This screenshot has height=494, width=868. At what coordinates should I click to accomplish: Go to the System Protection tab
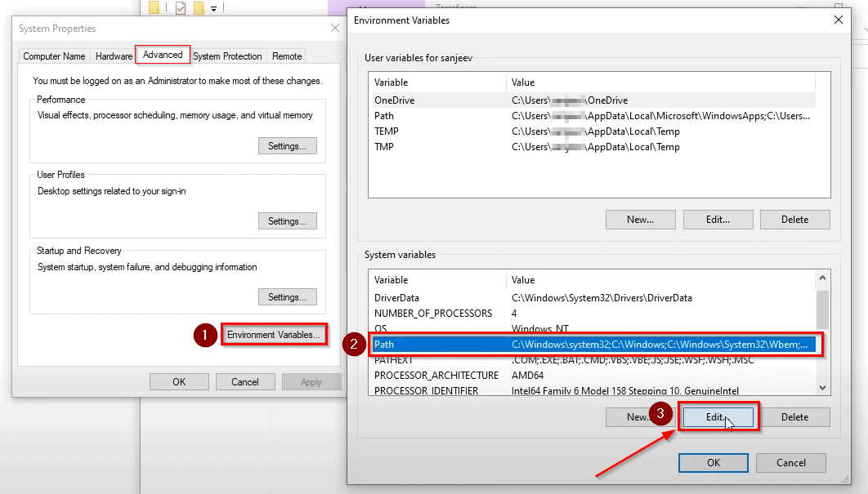click(x=227, y=56)
